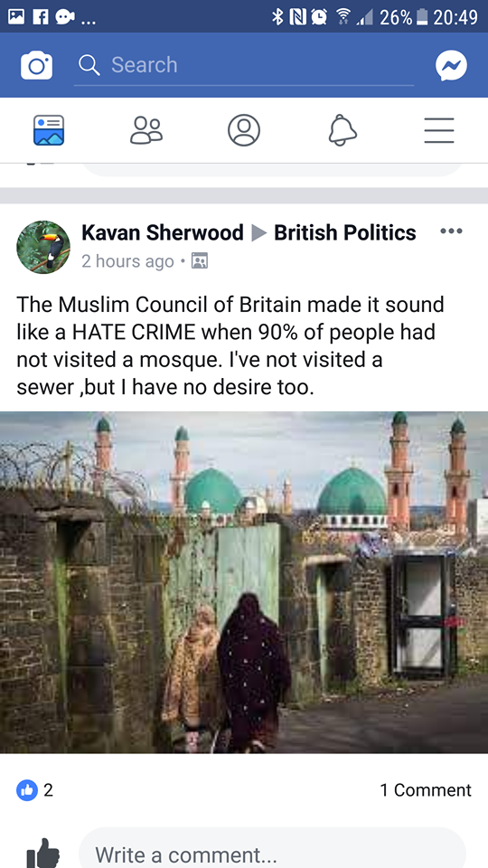This screenshot has width=488, height=868.
Task: Click the Search input field
Action: click(x=244, y=65)
